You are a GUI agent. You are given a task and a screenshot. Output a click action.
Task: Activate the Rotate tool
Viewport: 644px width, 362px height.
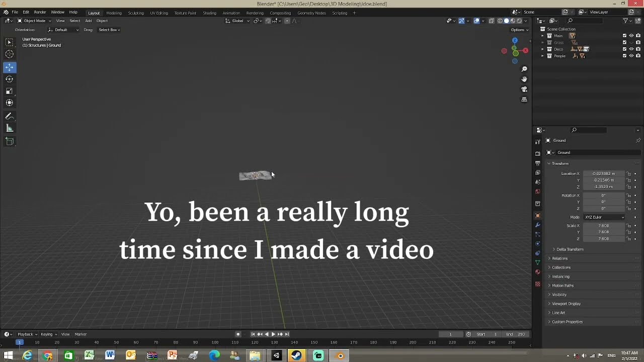coord(10,79)
